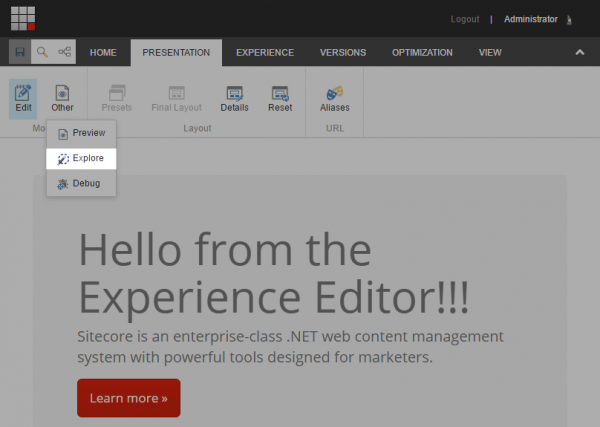Screen dimensions: 600x427
Task: Click the Sitecore description paragraph text
Action: [x=290, y=347]
